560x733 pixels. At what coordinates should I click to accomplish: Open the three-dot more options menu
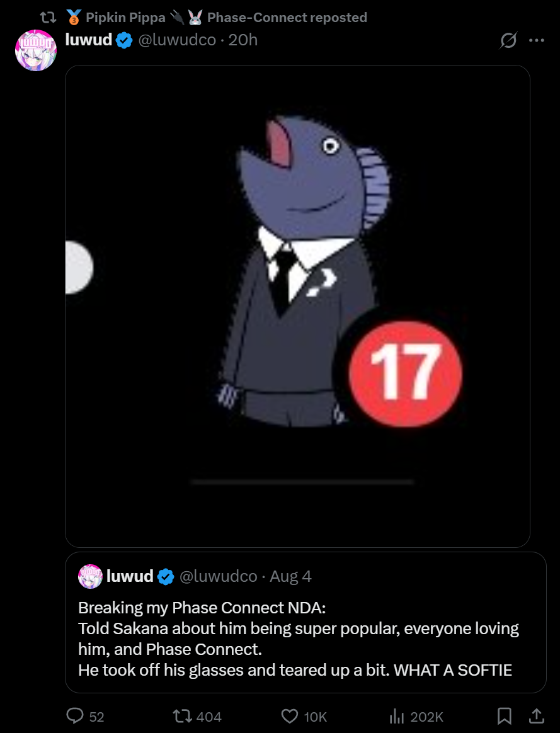[x=536, y=40]
